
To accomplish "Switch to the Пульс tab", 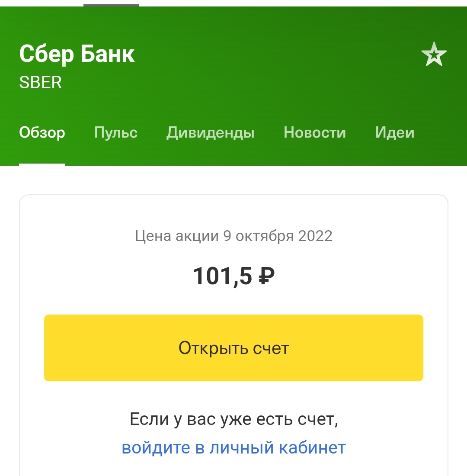I will click(x=116, y=132).
